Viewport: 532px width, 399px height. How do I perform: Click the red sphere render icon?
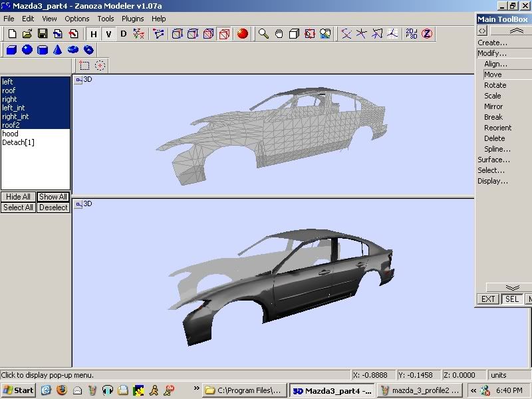[243, 33]
